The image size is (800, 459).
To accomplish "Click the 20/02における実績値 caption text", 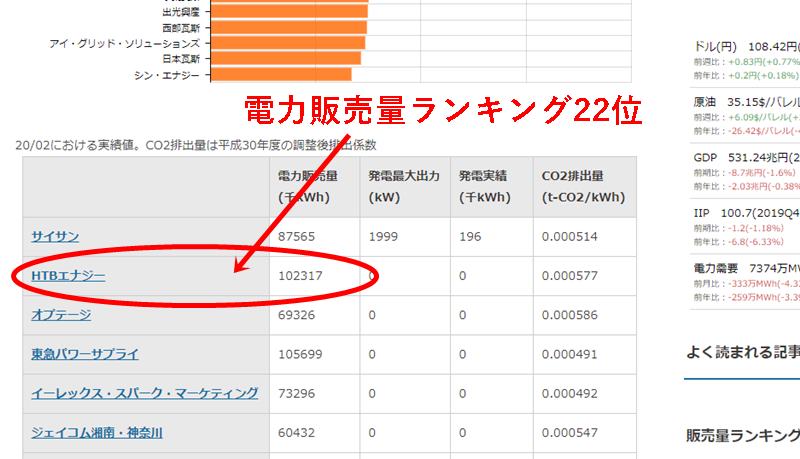I will [x=196, y=145].
